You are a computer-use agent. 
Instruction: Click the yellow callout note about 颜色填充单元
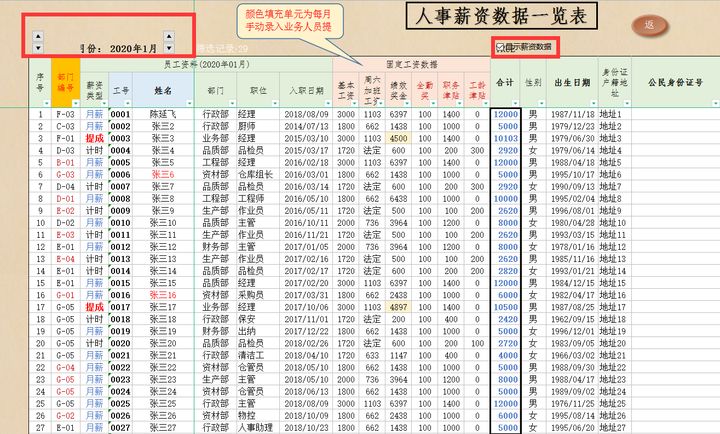[x=290, y=21]
